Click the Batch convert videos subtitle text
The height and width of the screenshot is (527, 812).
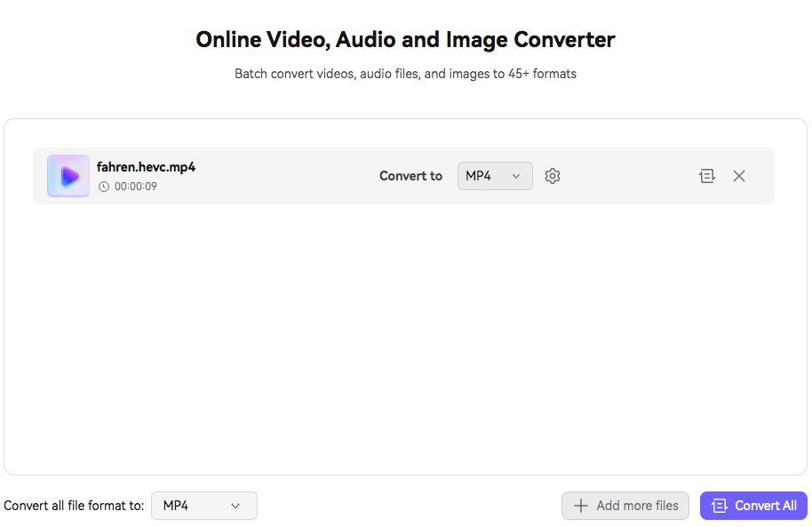405,74
